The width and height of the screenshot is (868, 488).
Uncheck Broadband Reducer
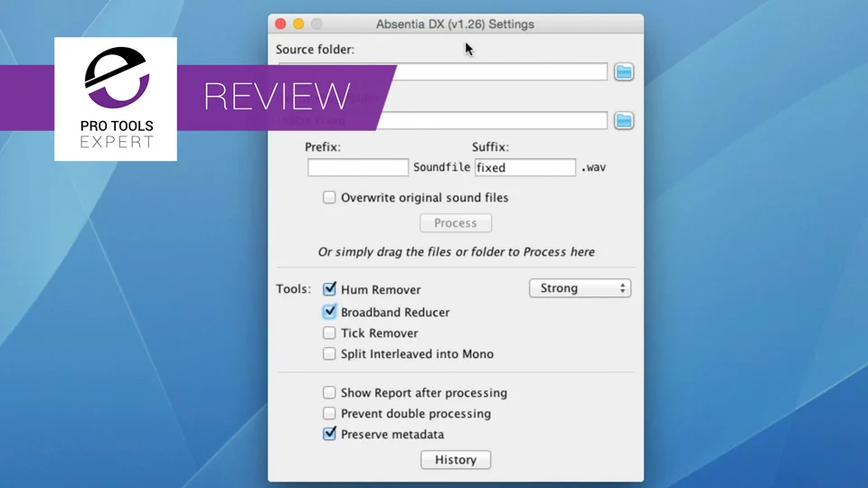tap(329, 312)
